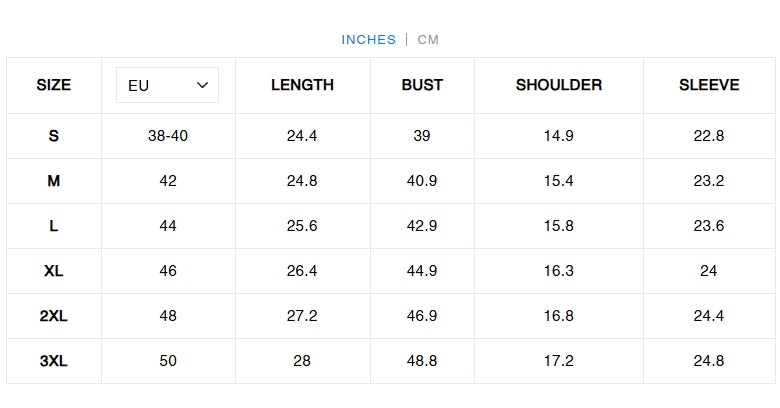Select the 3XL size row label
The width and height of the screenshot is (780, 408).
pos(54,361)
